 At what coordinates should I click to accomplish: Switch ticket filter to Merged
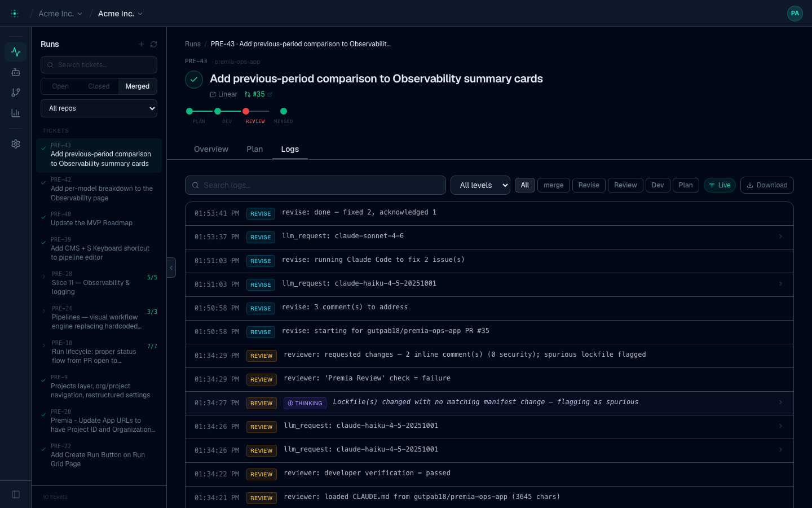click(138, 86)
